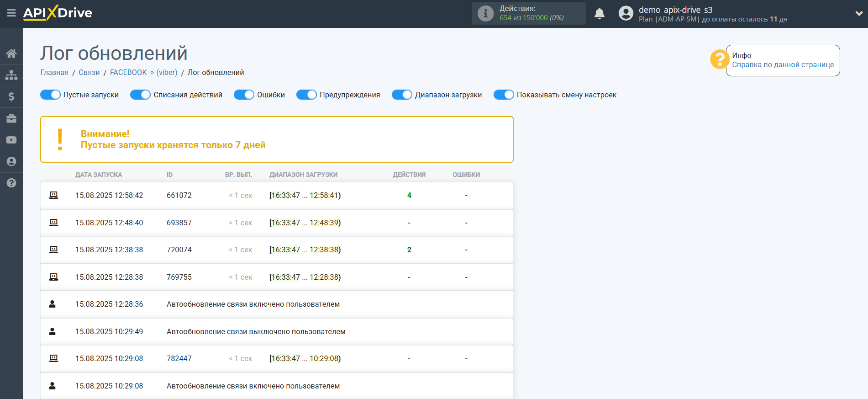Open the briefcase sidebar icon
This screenshot has width=868, height=399.
tap(11, 118)
